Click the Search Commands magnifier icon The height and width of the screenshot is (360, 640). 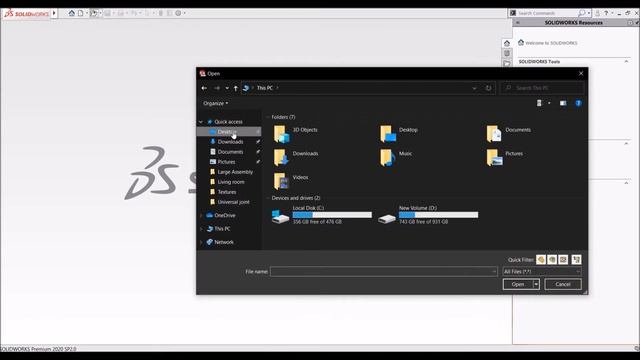pos(582,13)
